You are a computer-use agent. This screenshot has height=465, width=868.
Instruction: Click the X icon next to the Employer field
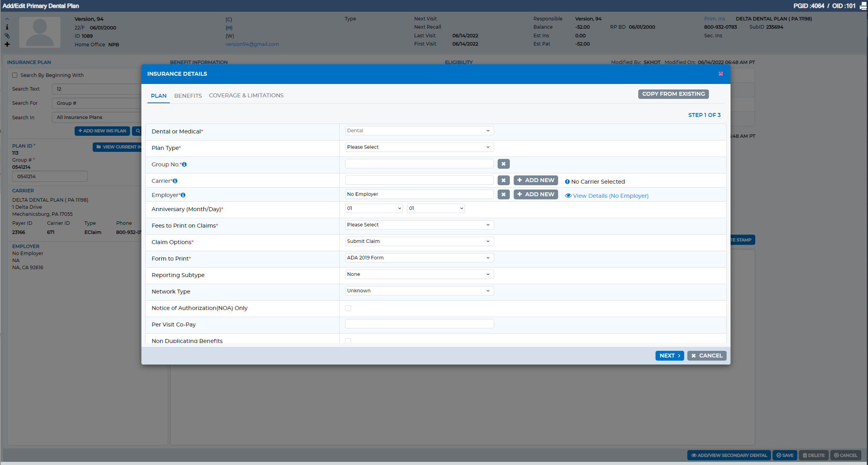point(504,194)
